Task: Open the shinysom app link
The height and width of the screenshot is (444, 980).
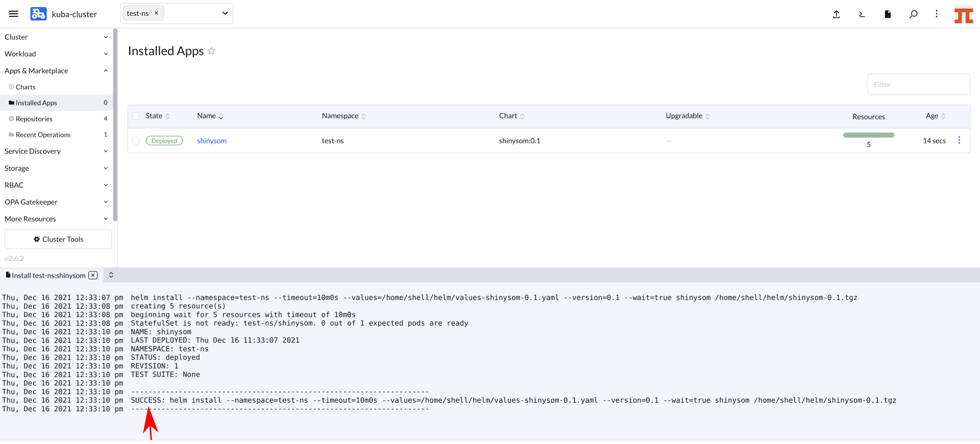Action: (x=212, y=141)
